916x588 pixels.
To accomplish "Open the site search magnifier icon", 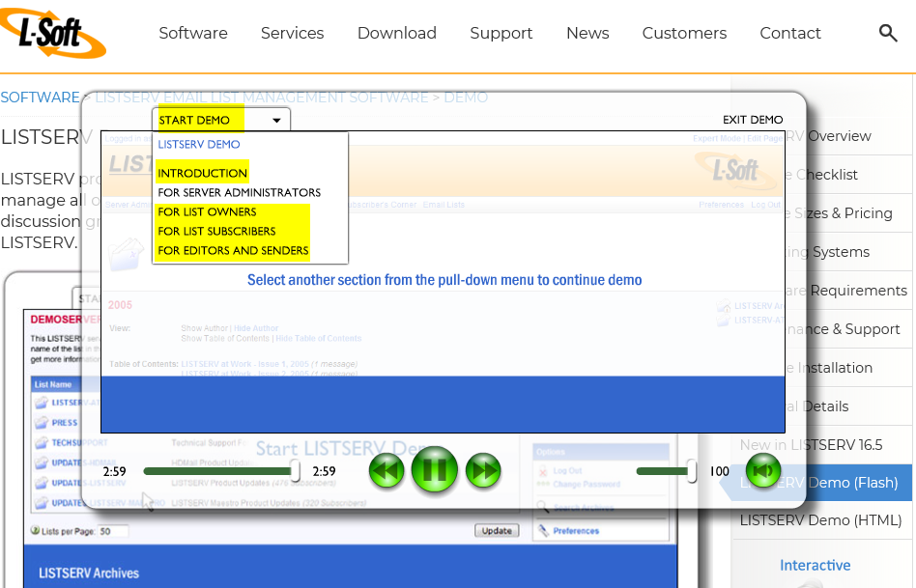I will click(888, 33).
